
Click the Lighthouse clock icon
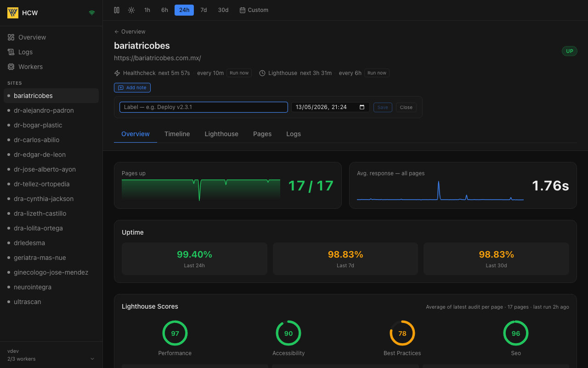tap(262, 73)
